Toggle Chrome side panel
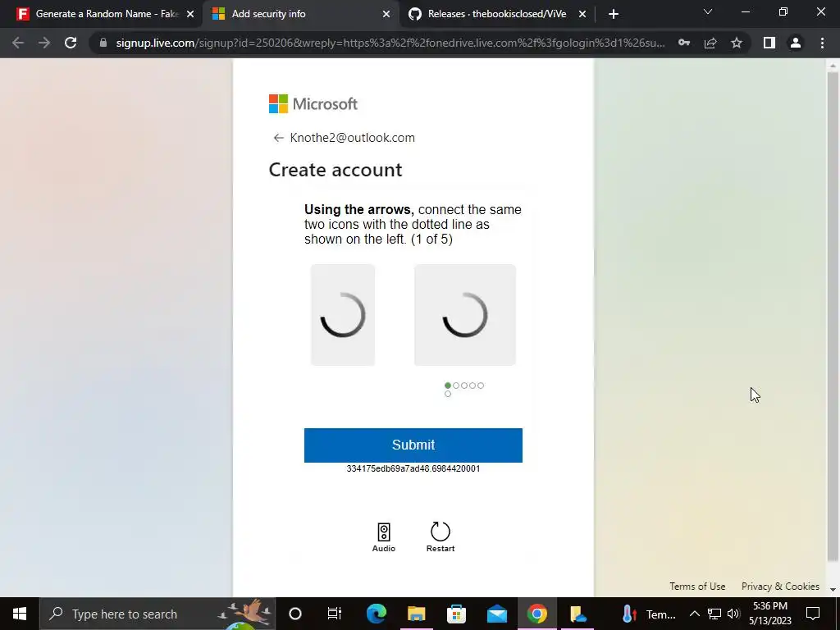This screenshot has width=840, height=630. click(x=769, y=43)
